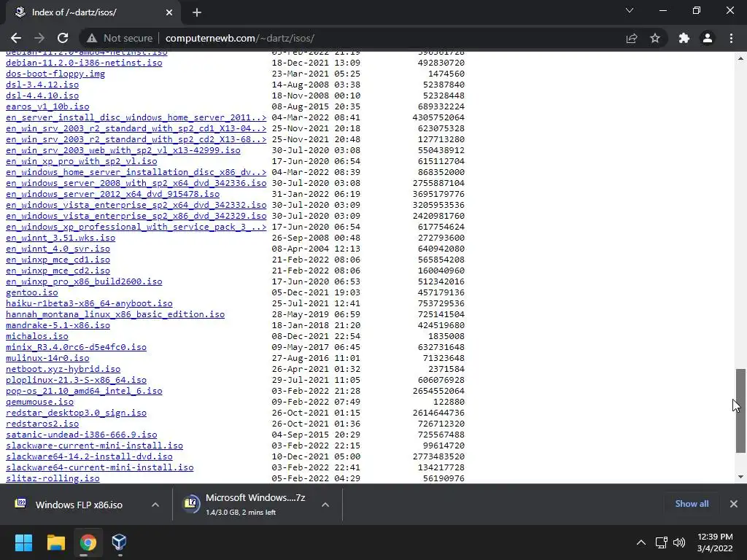Open mandrake-5.1-x86.iso link
Screen dimensions: 747x560
(58, 326)
